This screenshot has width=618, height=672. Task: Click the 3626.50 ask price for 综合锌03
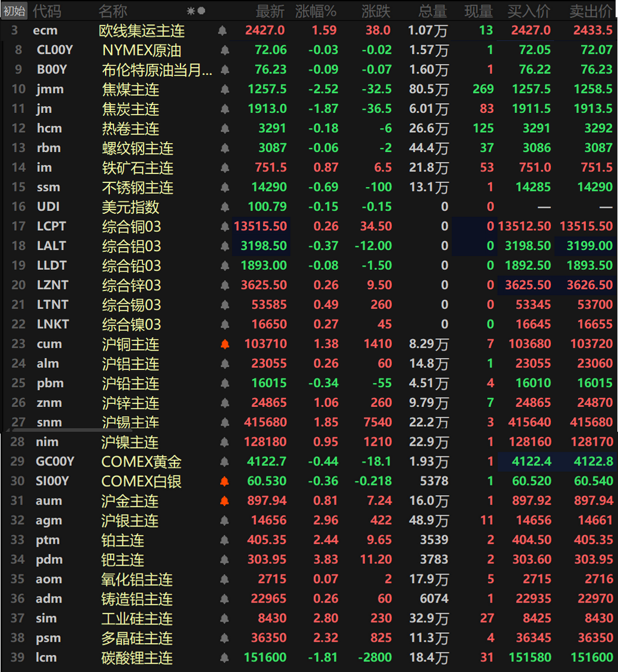[x=590, y=285]
